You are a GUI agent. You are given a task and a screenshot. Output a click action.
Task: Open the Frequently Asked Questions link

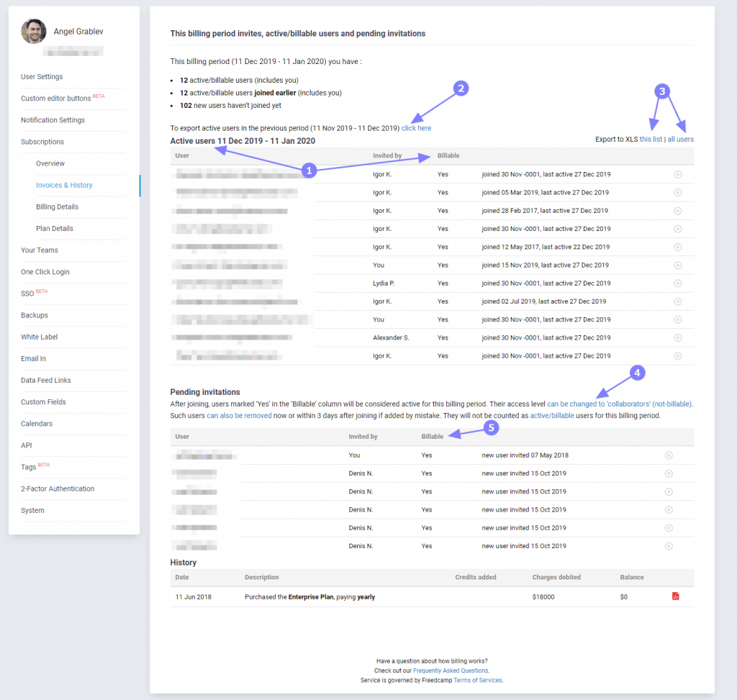pyautogui.click(x=451, y=670)
